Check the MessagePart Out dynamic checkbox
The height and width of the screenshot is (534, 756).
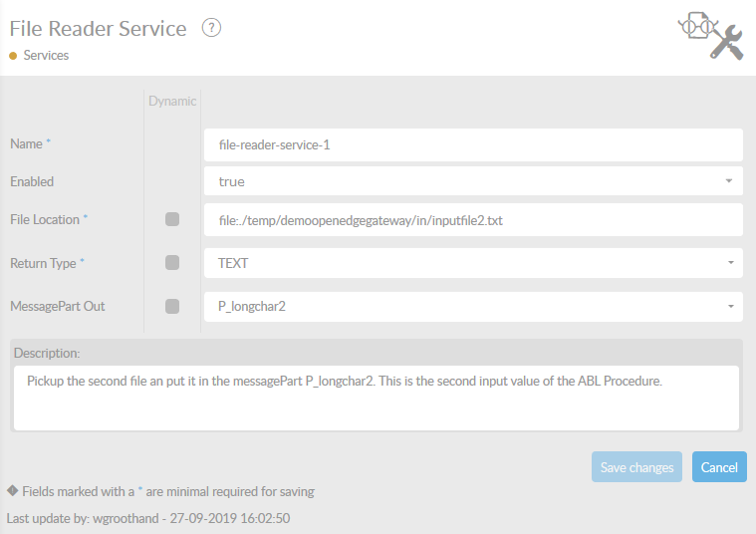tap(172, 306)
